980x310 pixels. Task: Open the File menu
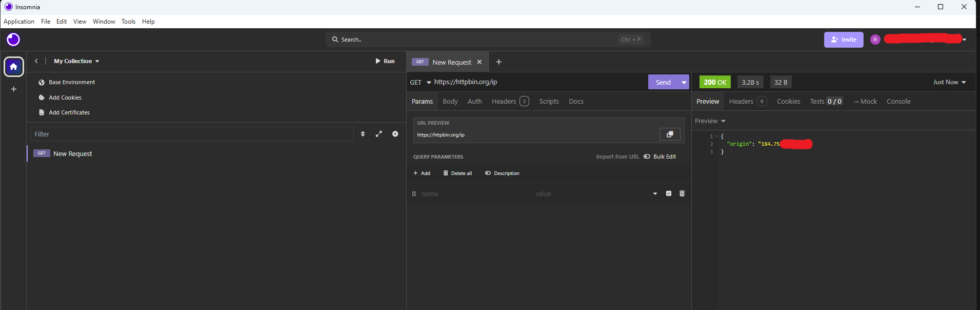(46, 22)
